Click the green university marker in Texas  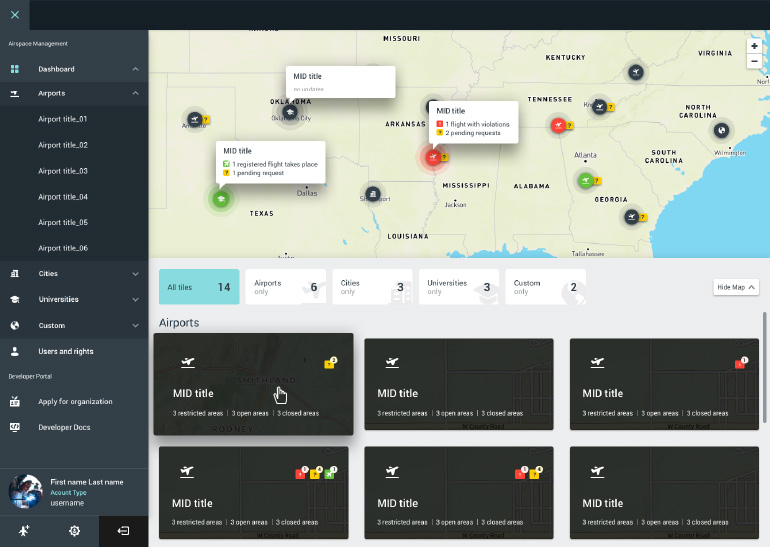pyautogui.click(x=221, y=199)
